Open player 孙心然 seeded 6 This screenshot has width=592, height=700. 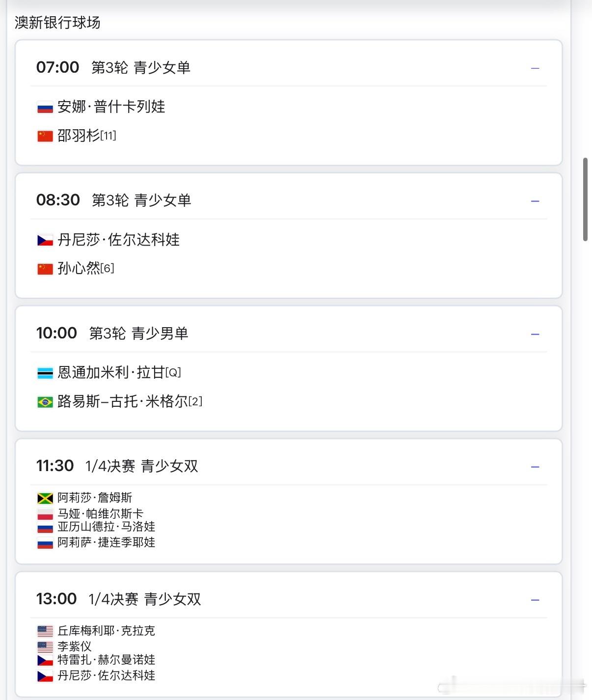[86, 268]
